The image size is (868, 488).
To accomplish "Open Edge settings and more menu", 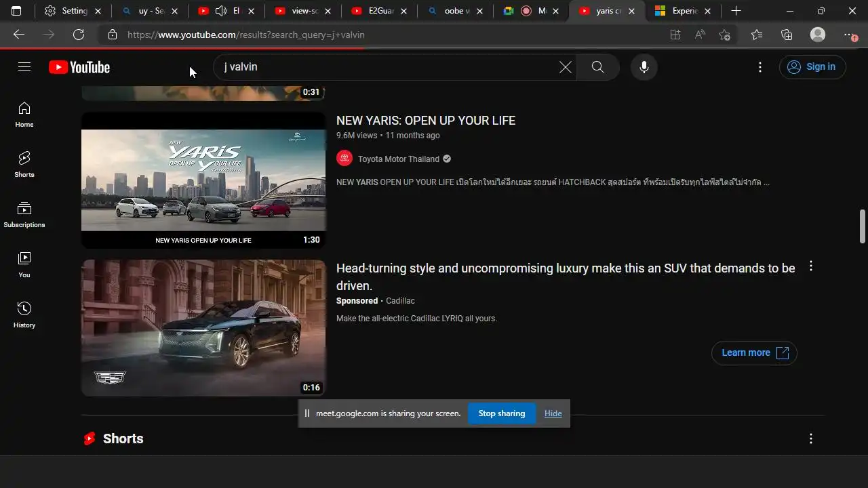I will coord(849,35).
